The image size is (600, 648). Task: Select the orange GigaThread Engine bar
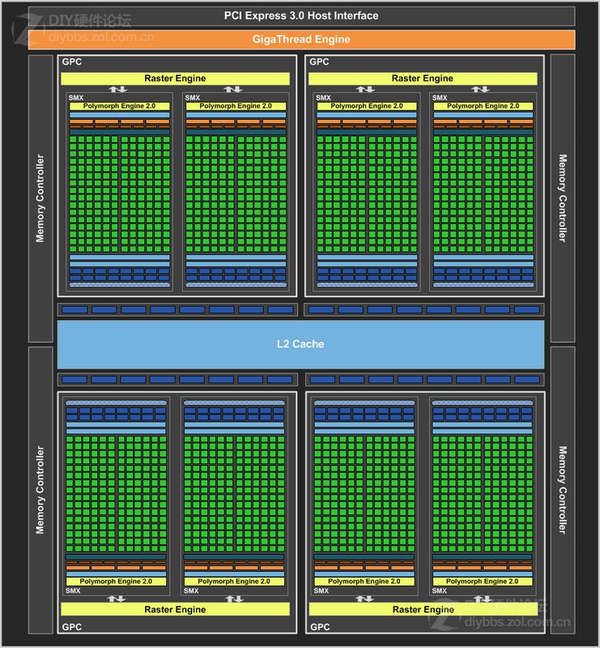[x=301, y=40]
